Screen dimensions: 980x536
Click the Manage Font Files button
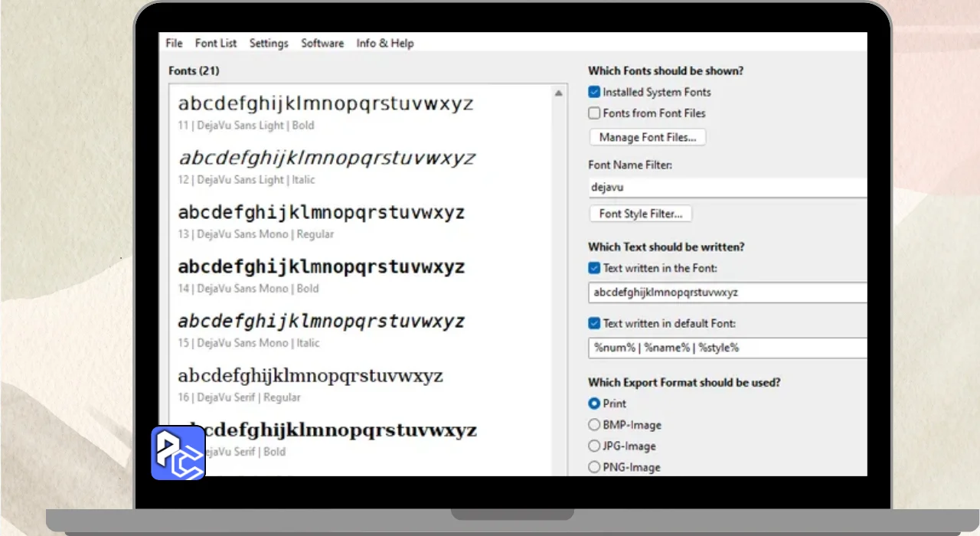pyautogui.click(x=648, y=137)
